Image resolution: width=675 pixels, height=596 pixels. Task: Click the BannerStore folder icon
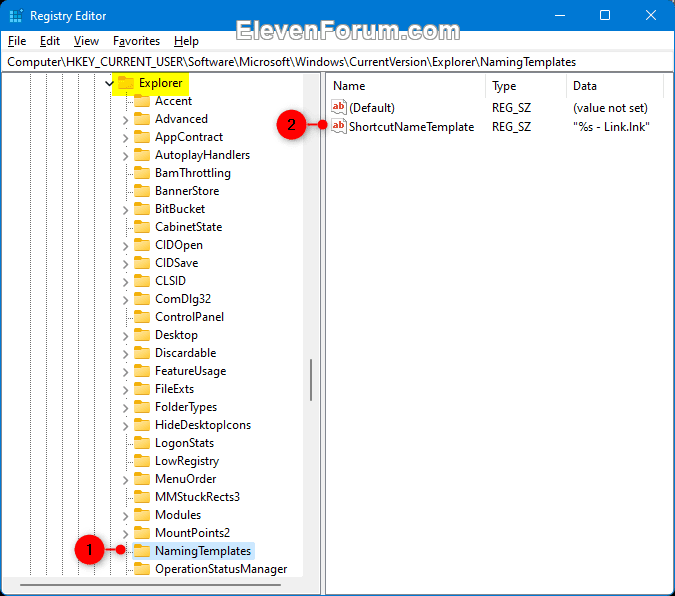click(x=142, y=191)
